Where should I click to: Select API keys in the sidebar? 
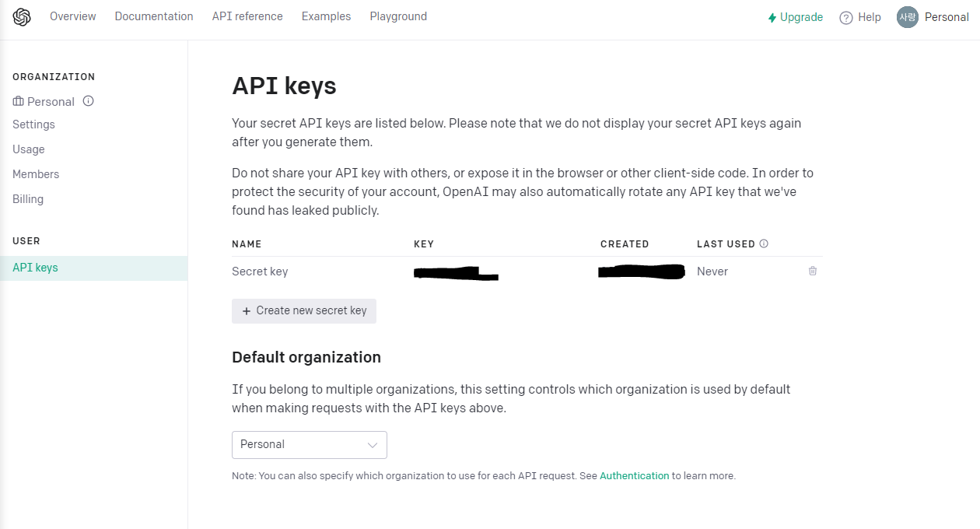pyautogui.click(x=93, y=268)
